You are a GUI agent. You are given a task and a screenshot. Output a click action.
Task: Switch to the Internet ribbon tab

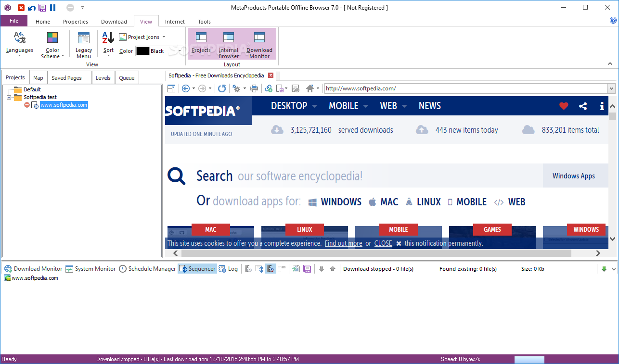tap(175, 22)
